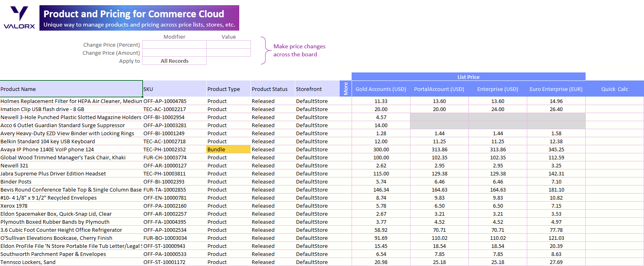Select the Euro Enterprise price 345.25
Viewport: 644px width, 266px height.
pos(556,149)
